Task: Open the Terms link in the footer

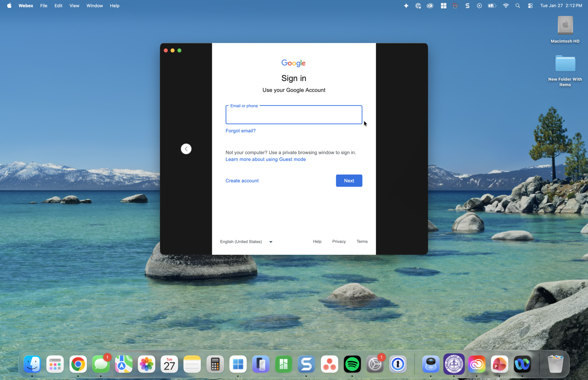Action: [362, 242]
